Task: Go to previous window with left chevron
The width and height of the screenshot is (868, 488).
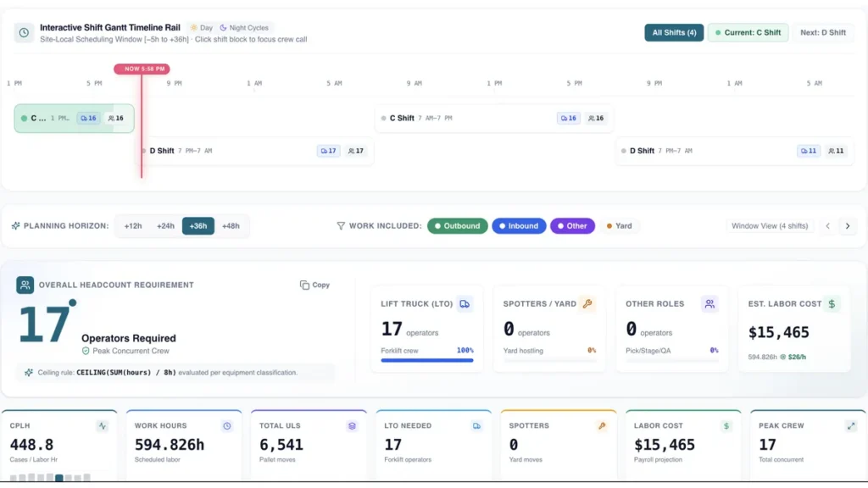Action: (x=828, y=225)
